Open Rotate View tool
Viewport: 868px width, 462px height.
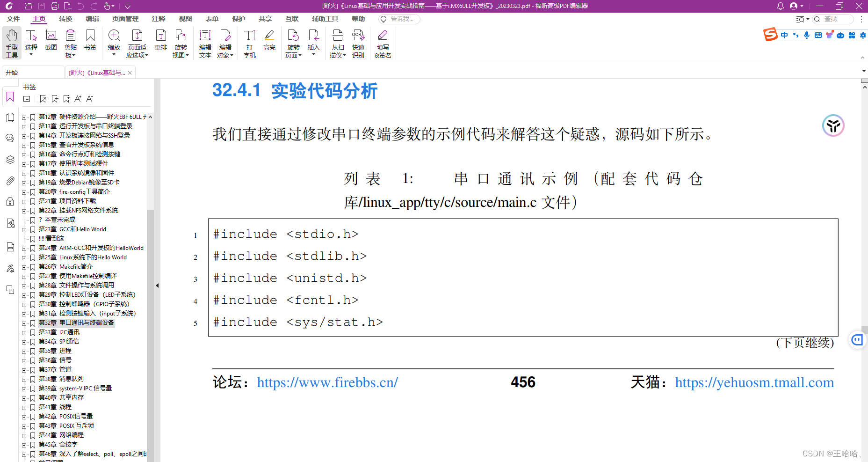coord(181,43)
